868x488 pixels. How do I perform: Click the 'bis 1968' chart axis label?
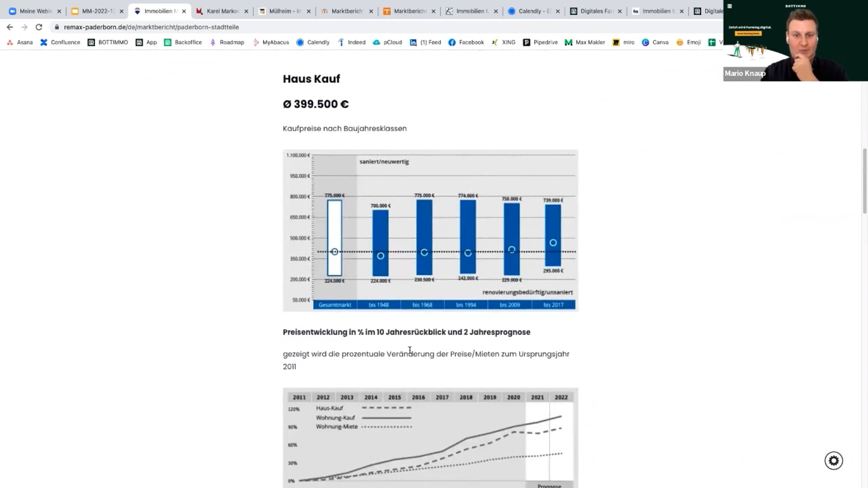point(422,305)
